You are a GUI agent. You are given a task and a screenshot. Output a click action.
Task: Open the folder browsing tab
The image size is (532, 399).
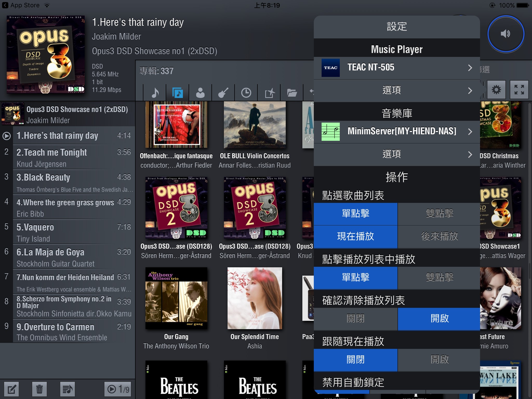292,93
